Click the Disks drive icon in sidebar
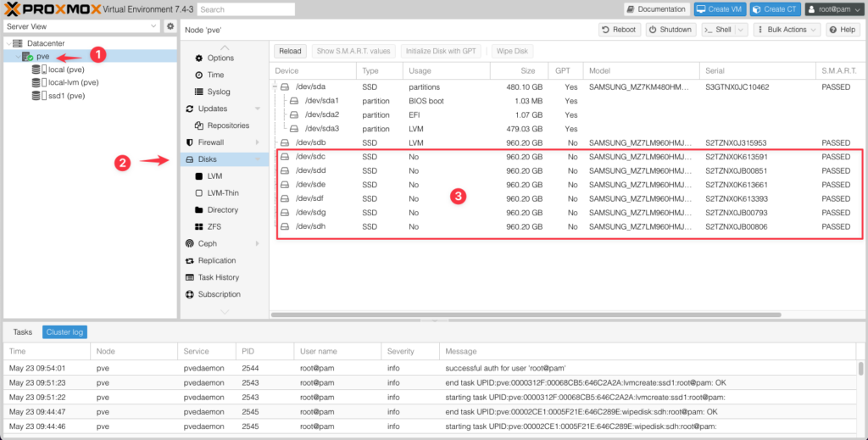 point(189,159)
